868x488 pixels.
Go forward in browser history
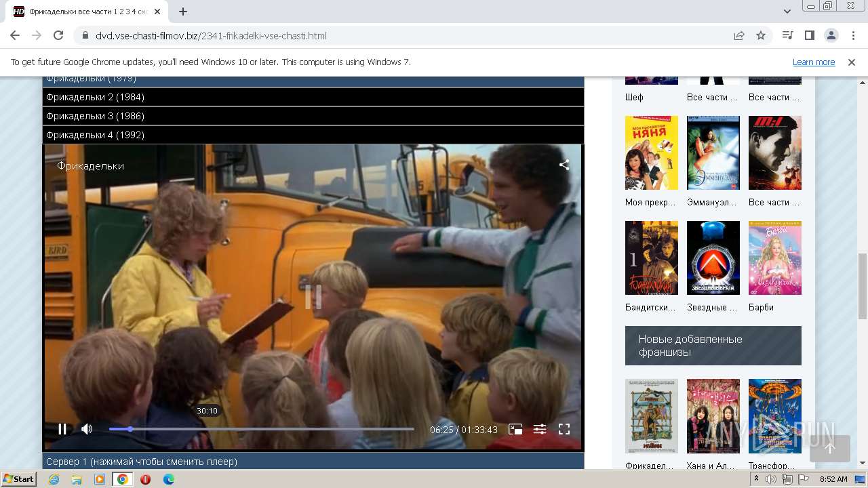point(37,35)
